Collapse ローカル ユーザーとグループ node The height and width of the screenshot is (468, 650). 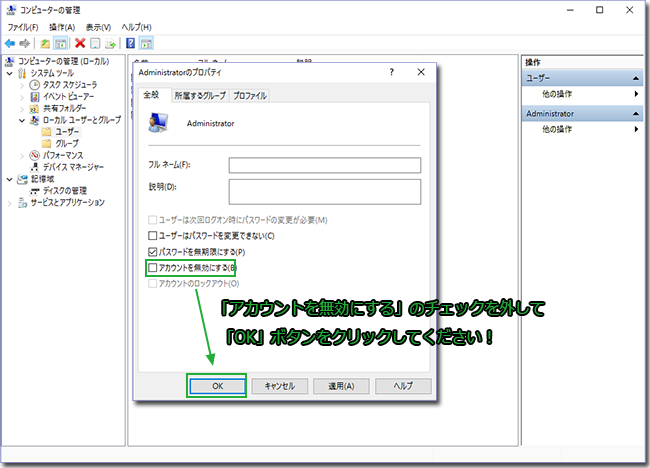(22, 121)
